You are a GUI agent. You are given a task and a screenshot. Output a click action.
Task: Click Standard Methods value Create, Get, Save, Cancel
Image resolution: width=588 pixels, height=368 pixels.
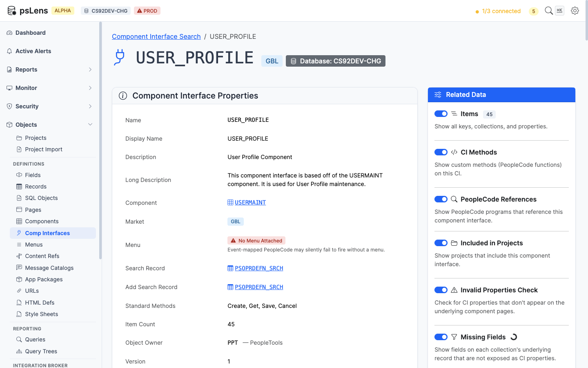coord(262,306)
